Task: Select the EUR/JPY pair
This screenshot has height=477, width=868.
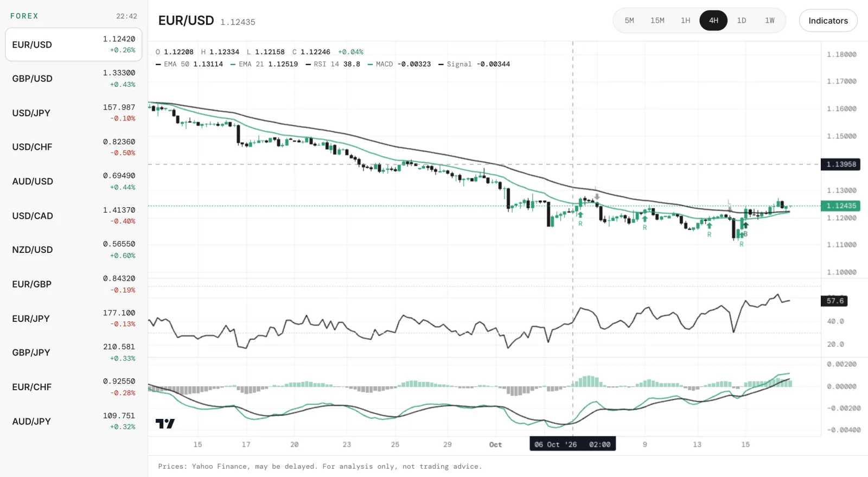Action: point(74,319)
